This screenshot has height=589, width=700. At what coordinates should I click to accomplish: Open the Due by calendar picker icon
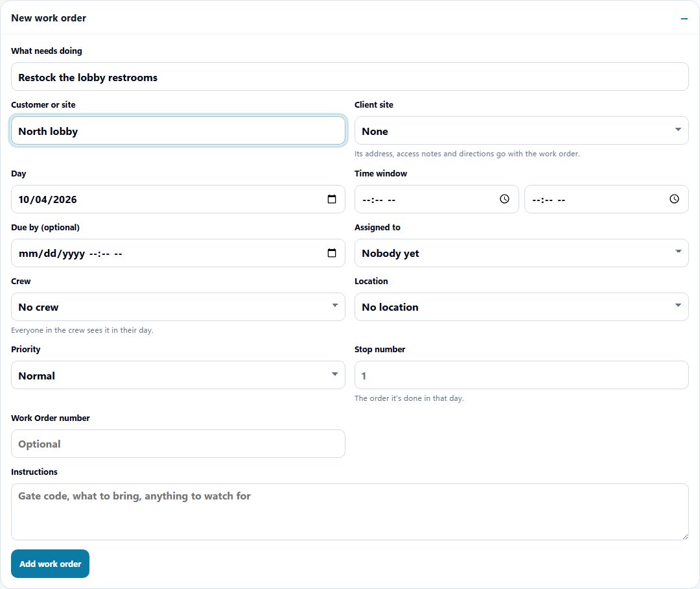click(x=332, y=253)
